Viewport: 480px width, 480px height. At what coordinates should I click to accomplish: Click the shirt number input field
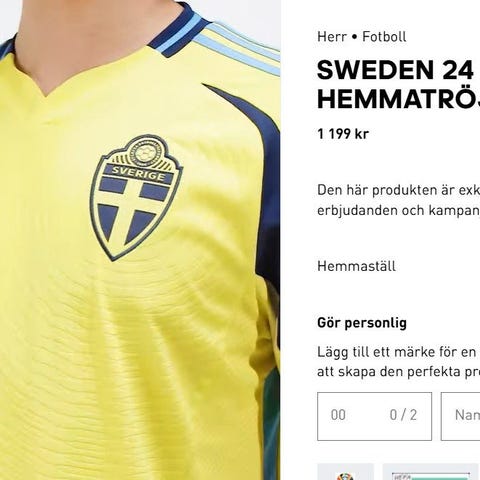click(x=374, y=416)
